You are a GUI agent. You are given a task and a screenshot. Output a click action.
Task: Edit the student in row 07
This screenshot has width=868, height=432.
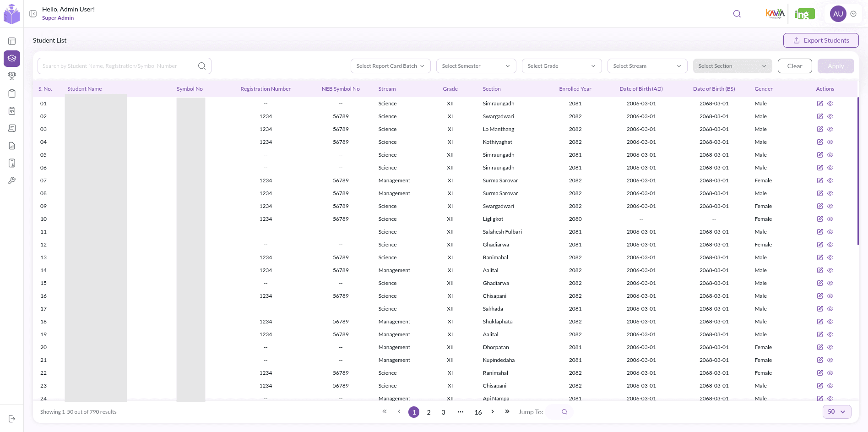tap(820, 180)
